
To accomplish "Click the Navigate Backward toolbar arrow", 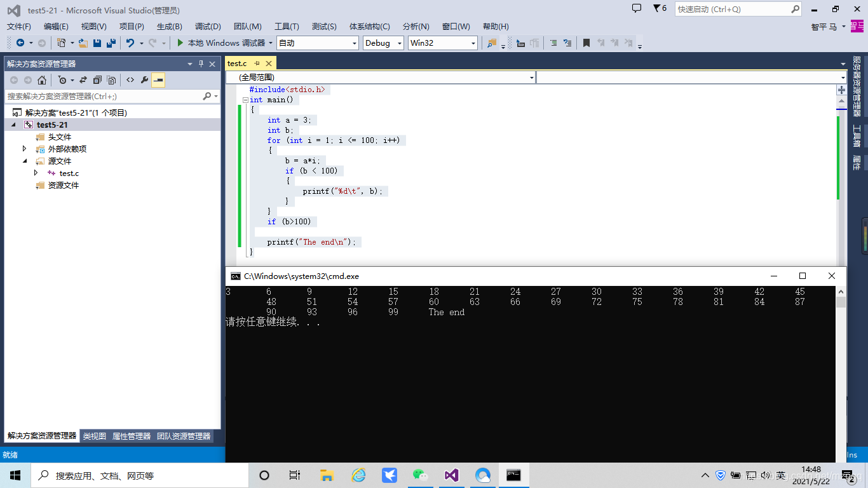I will (20, 43).
